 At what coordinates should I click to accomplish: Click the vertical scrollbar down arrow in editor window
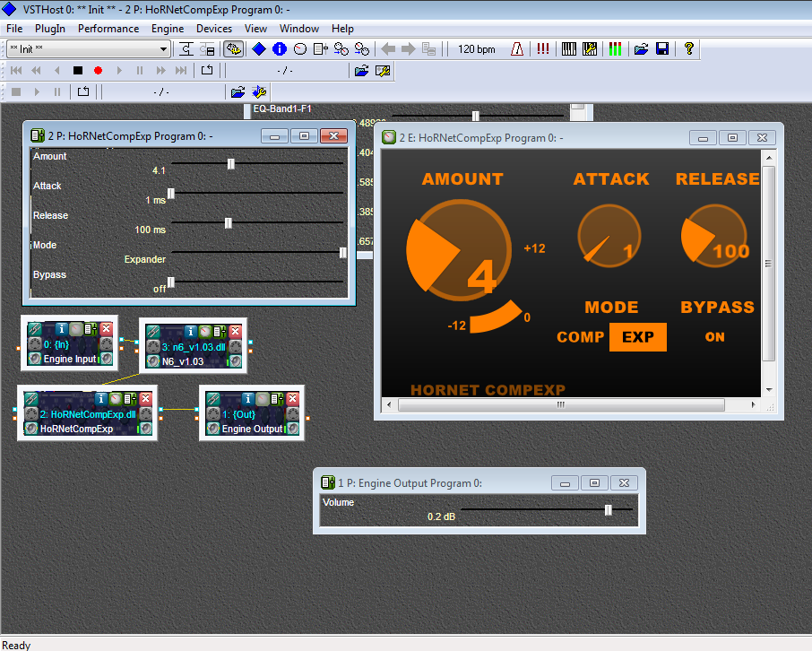(769, 390)
